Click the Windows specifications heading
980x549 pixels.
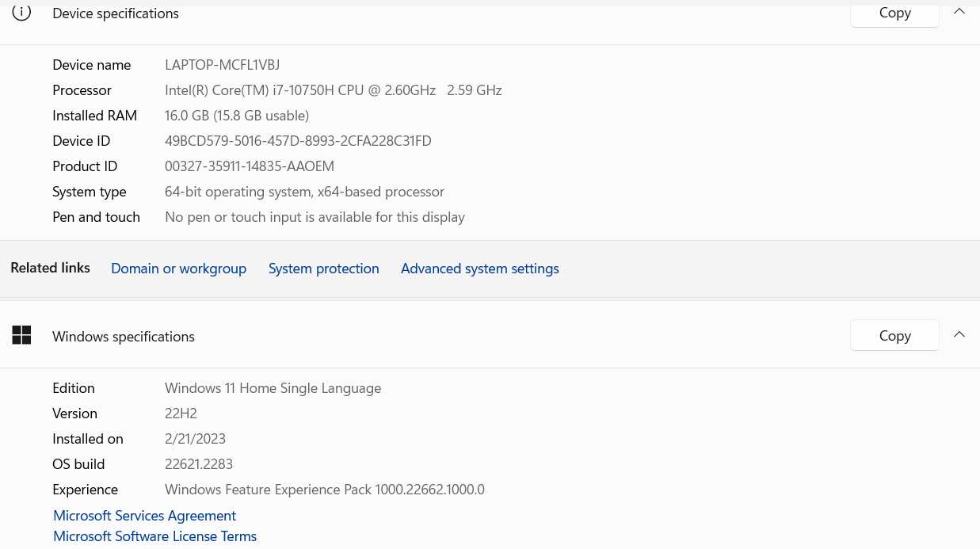point(124,337)
